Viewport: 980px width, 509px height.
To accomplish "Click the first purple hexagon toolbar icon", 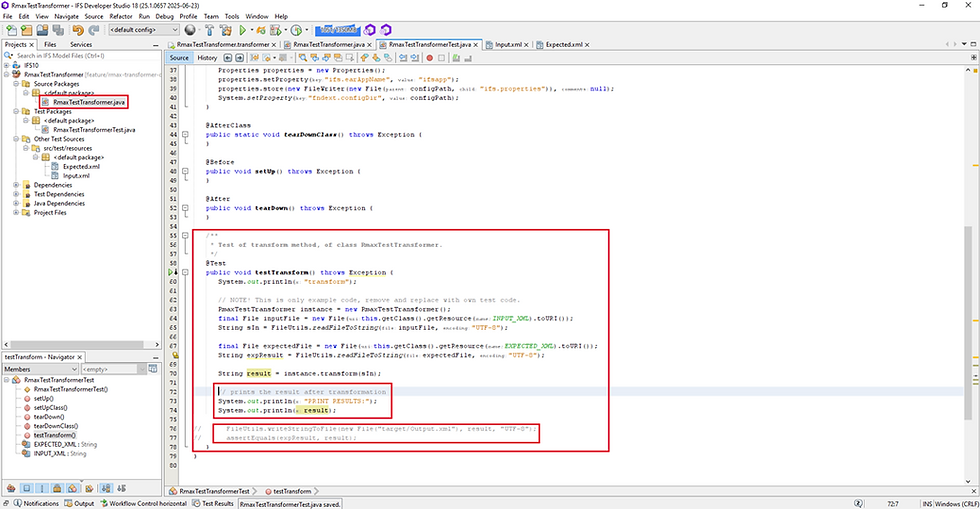I will tap(369, 30).
